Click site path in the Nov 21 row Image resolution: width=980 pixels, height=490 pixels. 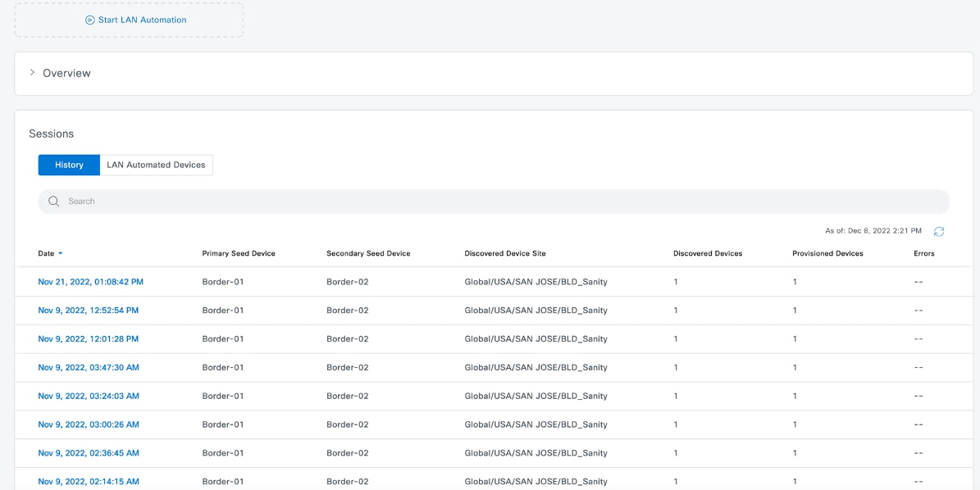click(x=536, y=282)
